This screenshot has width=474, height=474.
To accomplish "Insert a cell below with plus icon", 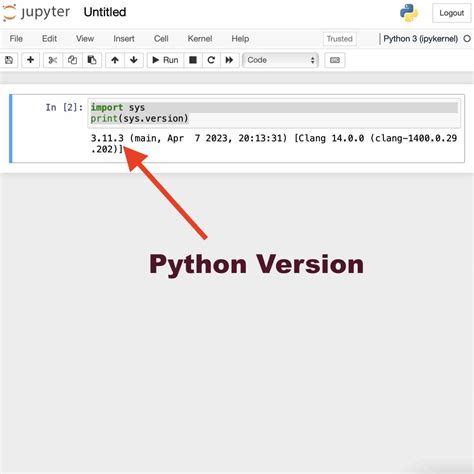I will click(x=30, y=60).
